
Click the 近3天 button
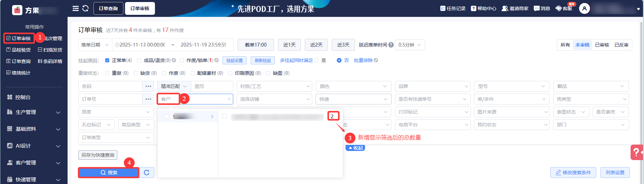coord(343,45)
